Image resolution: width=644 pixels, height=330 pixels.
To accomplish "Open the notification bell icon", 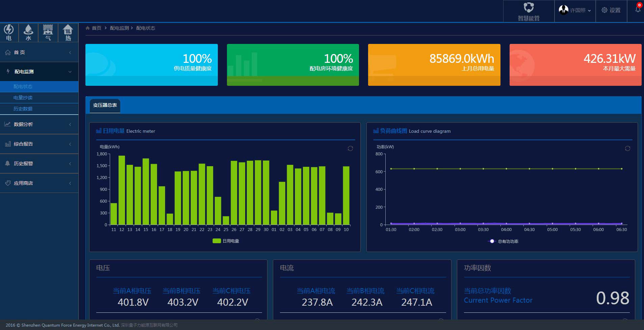I will click(638, 9).
